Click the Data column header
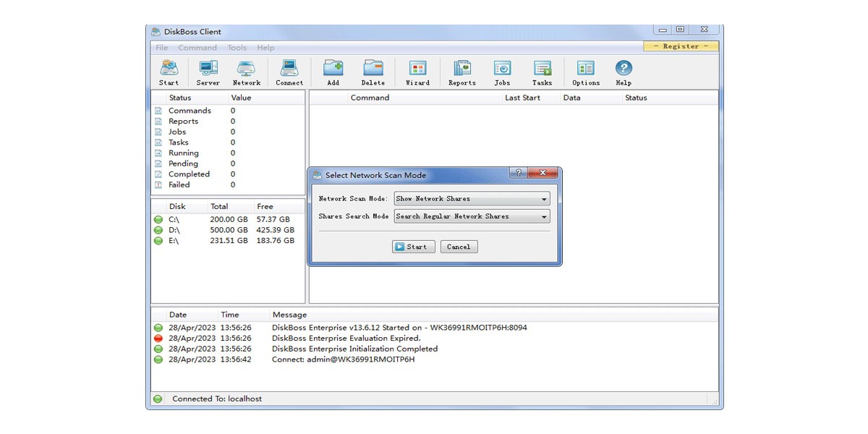Viewport: 868px width, 434px height. pyautogui.click(x=571, y=98)
